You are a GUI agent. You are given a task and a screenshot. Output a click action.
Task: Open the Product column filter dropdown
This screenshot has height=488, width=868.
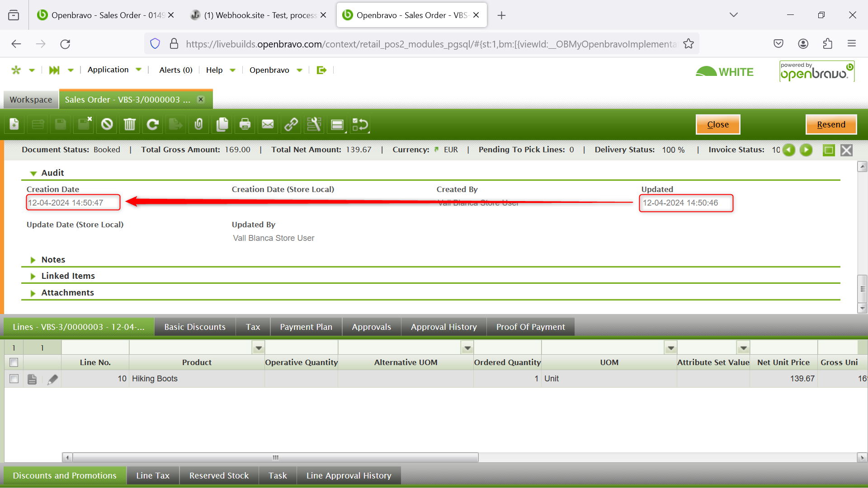pos(259,348)
